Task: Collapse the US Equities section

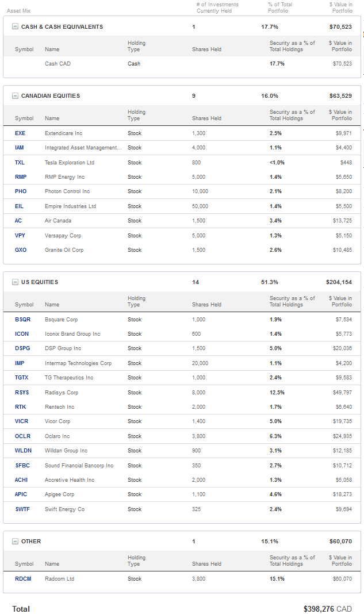Action: [15, 282]
